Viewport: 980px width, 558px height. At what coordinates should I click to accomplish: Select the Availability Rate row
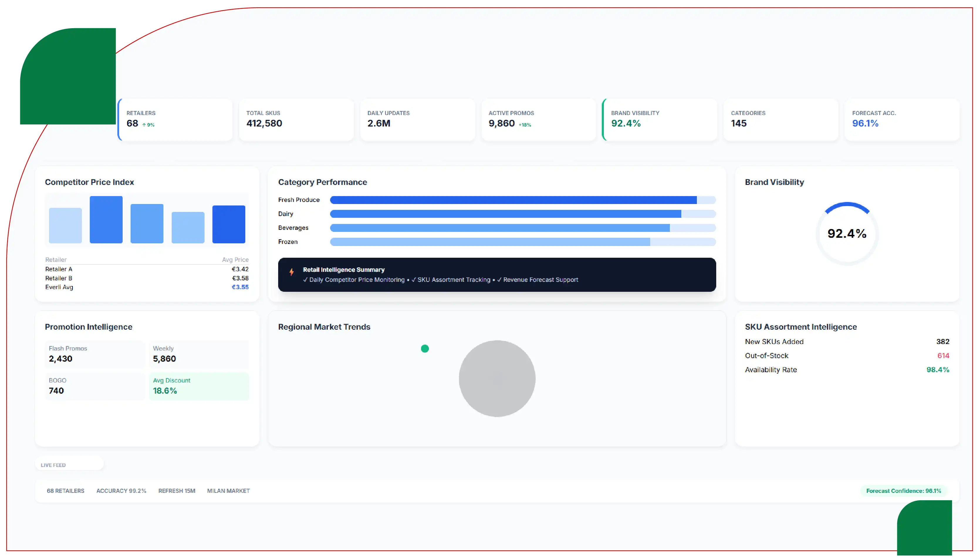coord(847,370)
